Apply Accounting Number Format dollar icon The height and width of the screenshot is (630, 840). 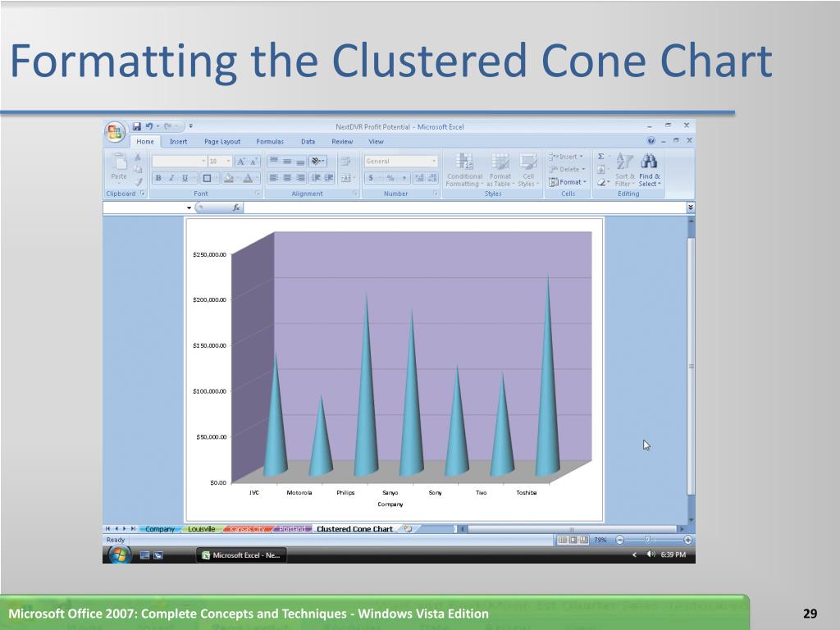[371, 178]
